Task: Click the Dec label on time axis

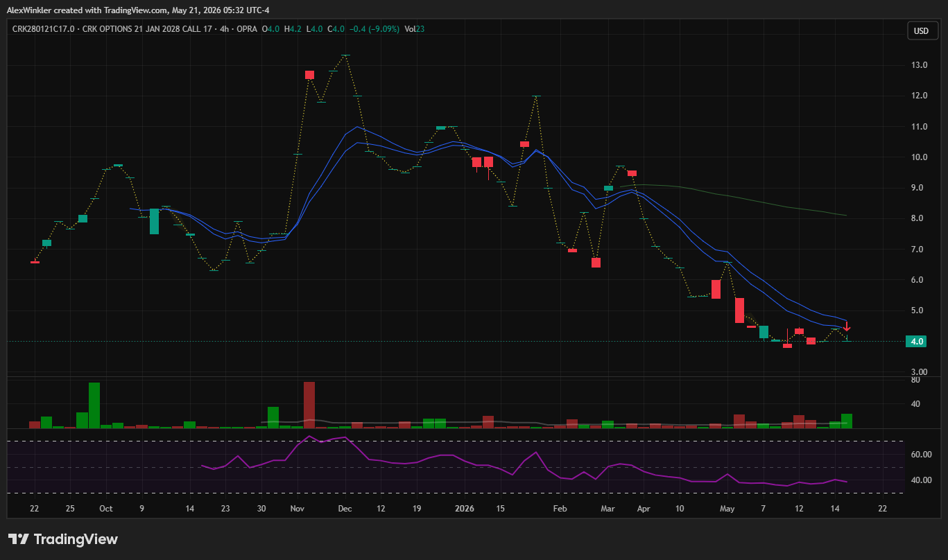Action: click(x=345, y=508)
